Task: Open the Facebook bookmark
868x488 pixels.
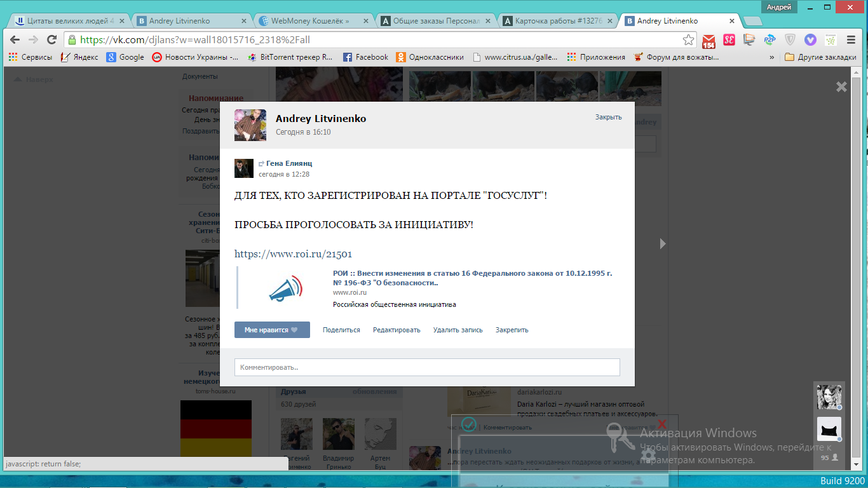Action: [x=365, y=57]
